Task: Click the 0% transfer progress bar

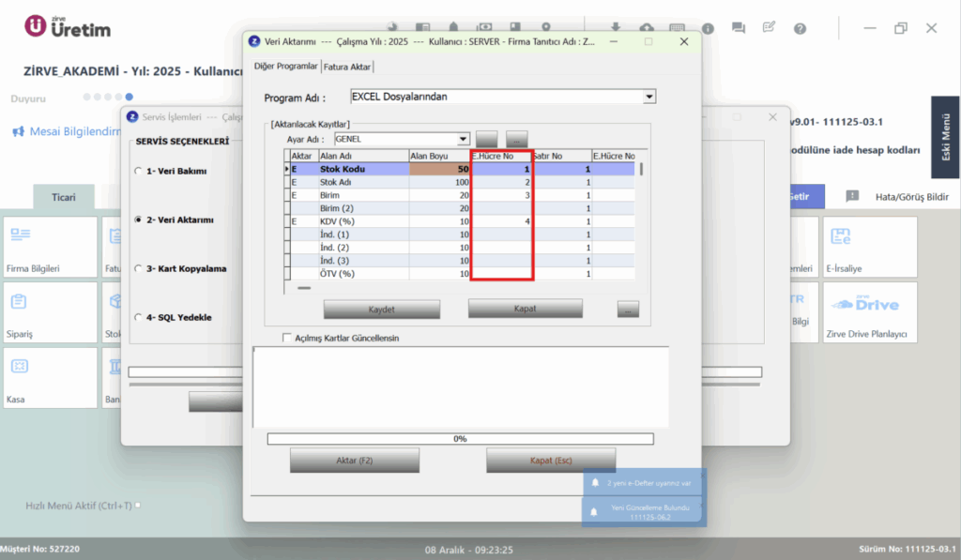Action: click(x=460, y=439)
